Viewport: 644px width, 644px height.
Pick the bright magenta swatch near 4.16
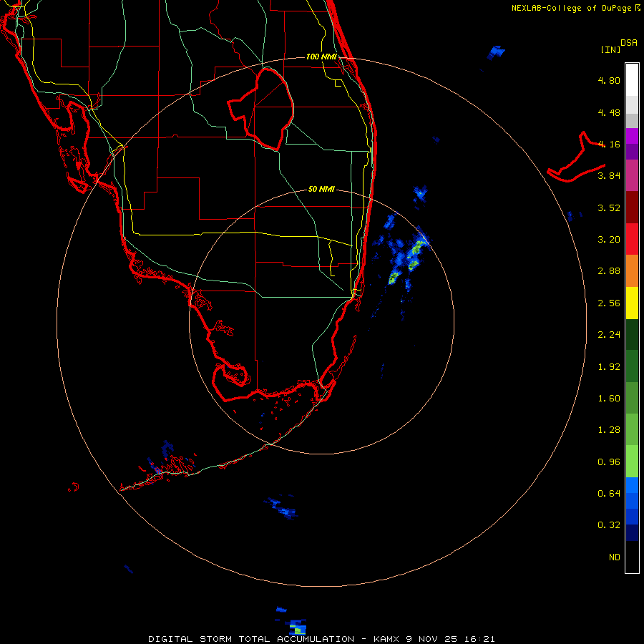pyautogui.click(x=632, y=136)
